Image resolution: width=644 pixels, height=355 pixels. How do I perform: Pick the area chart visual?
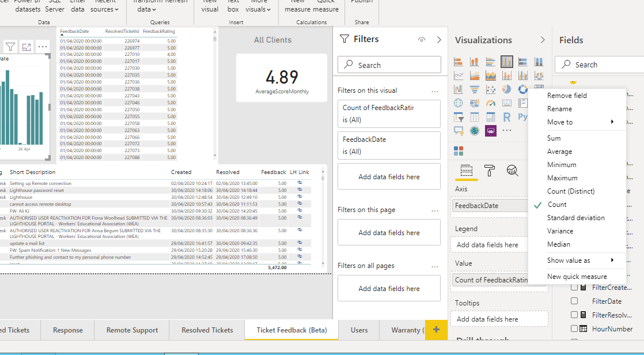pyautogui.click(x=475, y=75)
